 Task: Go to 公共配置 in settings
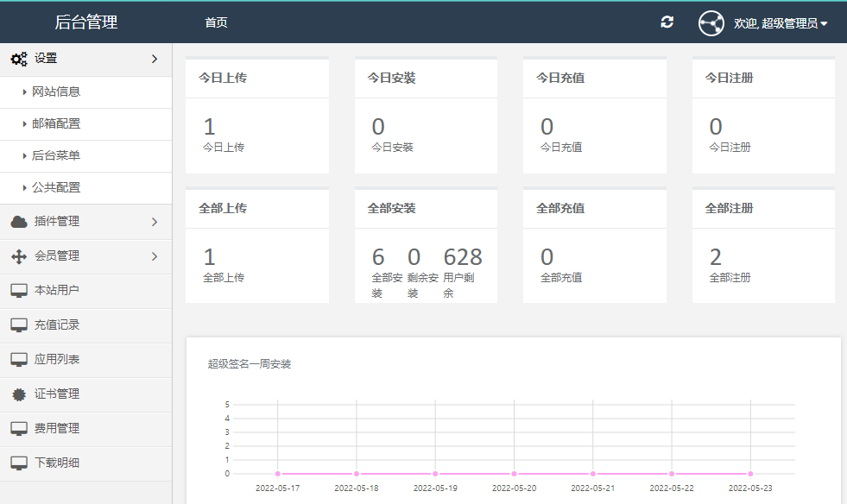56,187
